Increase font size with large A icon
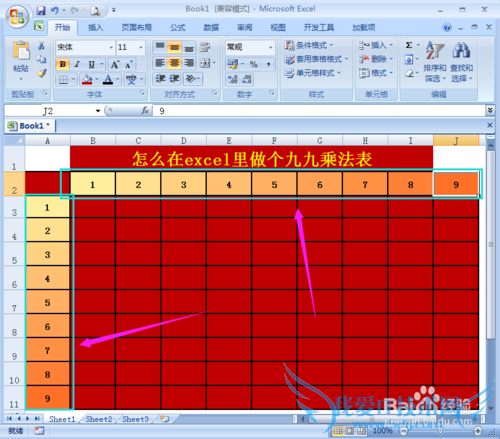The height and width of the screenshot is (439, 500). tap(115, 64)
